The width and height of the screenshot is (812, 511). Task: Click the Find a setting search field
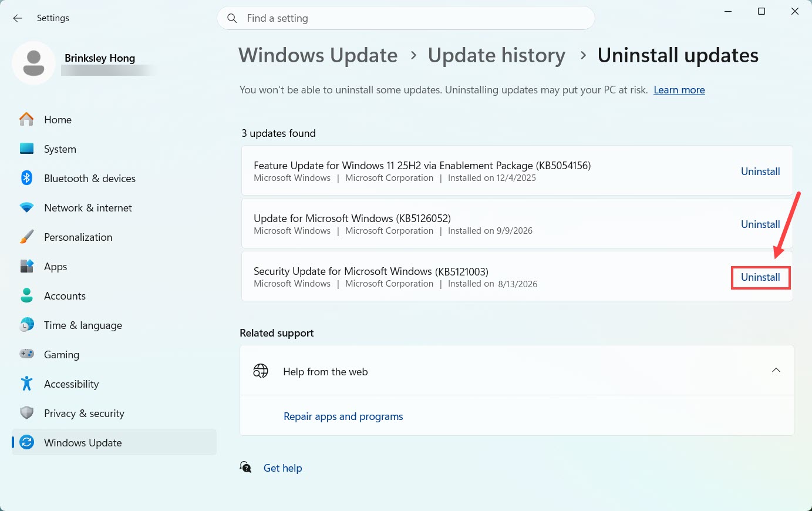click(406, 18)
